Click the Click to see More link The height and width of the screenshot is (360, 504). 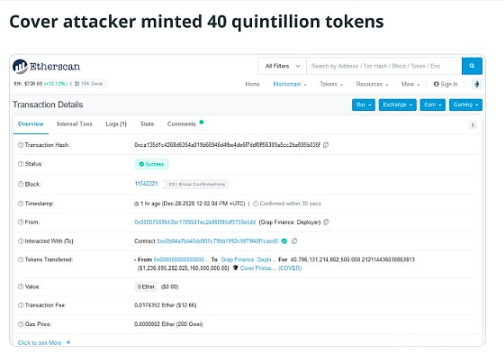[x=40, y=343]
